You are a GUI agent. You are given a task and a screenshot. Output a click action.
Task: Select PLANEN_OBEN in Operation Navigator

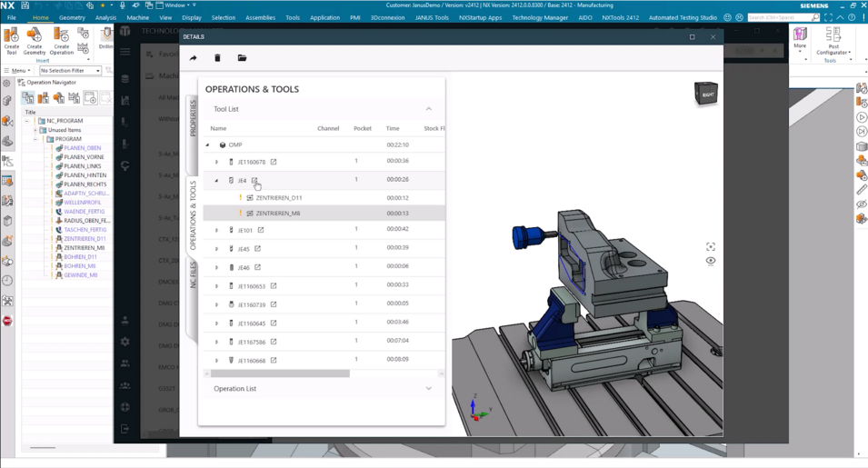point(82,148)
